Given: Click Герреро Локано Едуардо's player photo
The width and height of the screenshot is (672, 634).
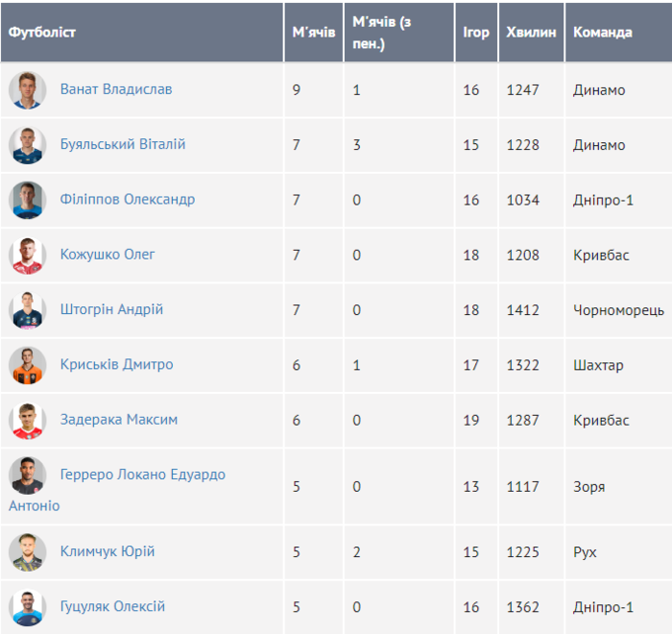Looking at the screenshot, I should (28, 476).
